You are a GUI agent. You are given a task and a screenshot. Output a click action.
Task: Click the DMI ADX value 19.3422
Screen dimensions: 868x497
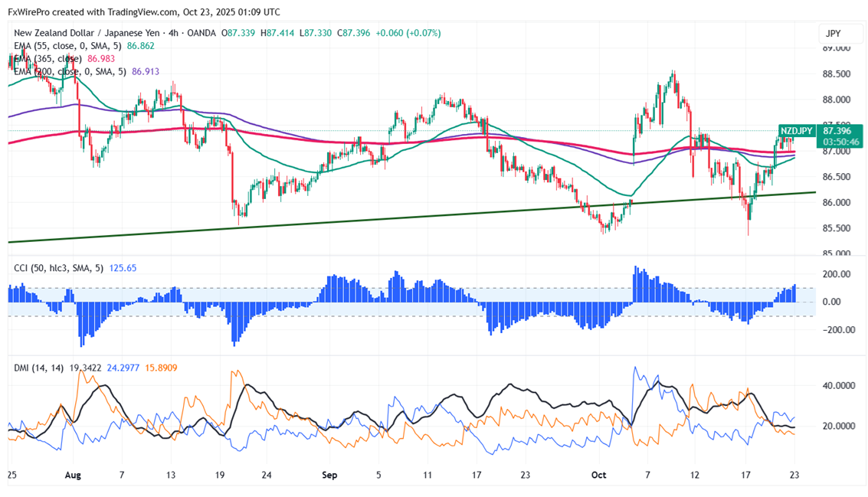coord(85,368)
